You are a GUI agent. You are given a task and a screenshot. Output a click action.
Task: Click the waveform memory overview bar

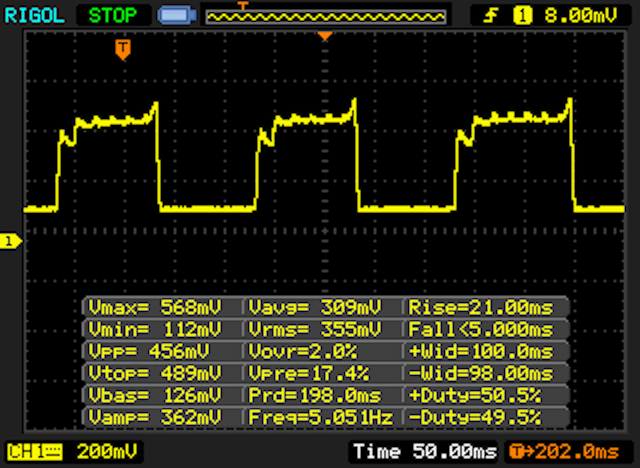(x=326, y=17)
